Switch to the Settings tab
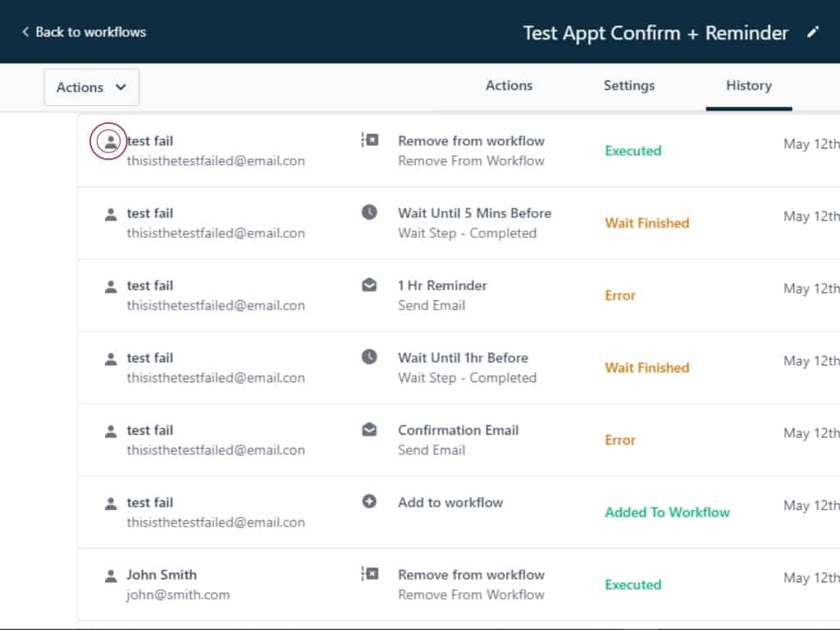 629,85
